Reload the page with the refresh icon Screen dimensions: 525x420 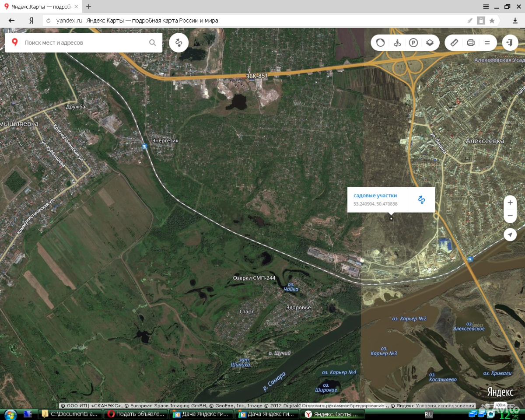coord(49,20)
